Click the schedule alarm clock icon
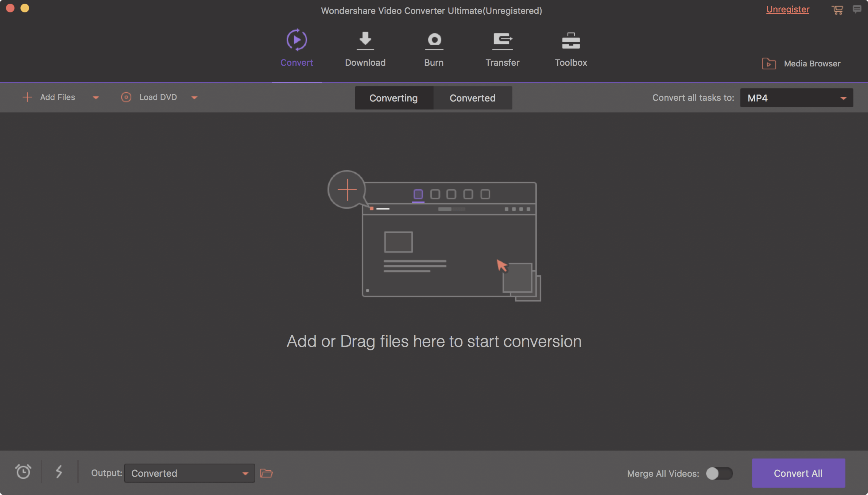The width and height of the screenshot is (868, 495). [23, 472]
